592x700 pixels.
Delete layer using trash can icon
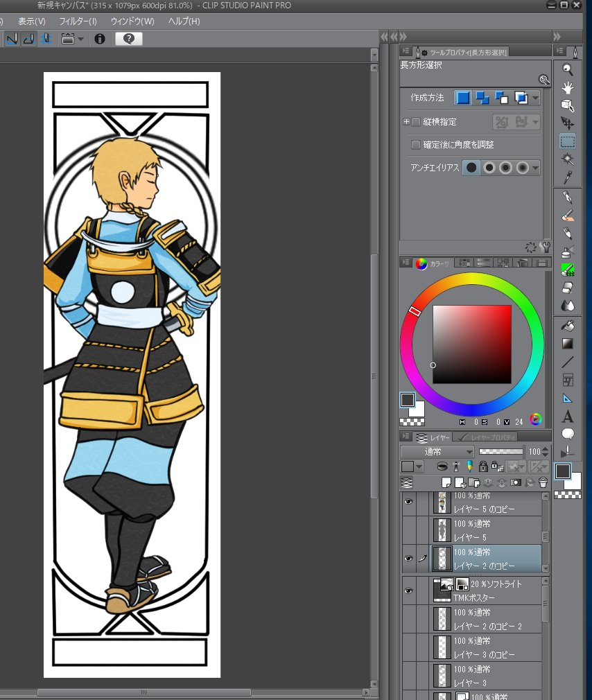[543, 482]
